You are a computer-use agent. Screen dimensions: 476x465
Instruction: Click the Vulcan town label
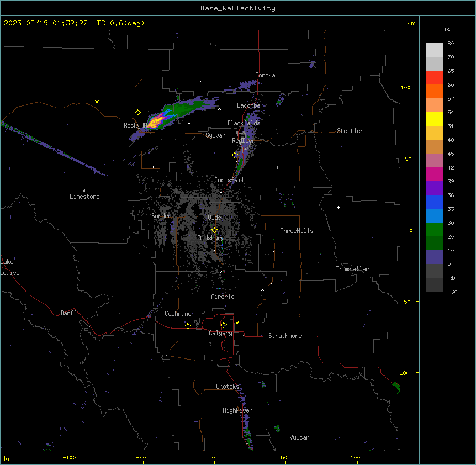pos(300,437)
